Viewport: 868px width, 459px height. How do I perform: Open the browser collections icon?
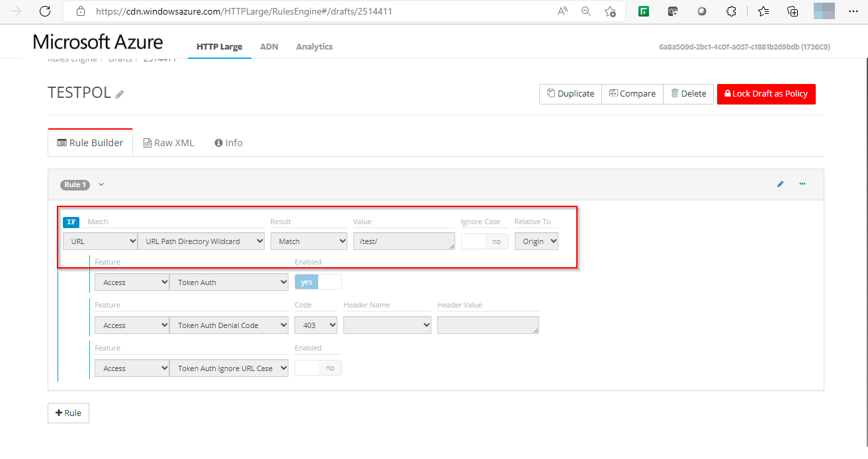click(793, 11)
